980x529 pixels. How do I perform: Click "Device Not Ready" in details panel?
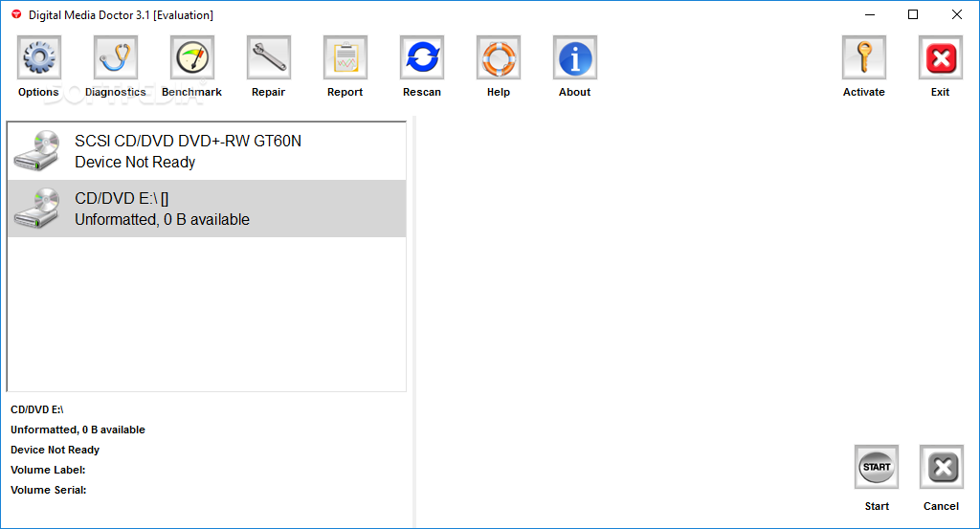pos(55,450)
